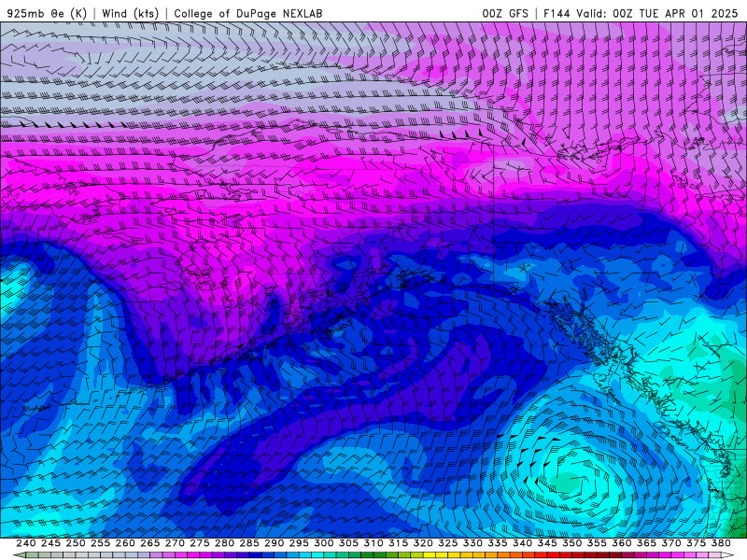
Task: Click the 375 value on the color scale
Action: click(697, 543)
